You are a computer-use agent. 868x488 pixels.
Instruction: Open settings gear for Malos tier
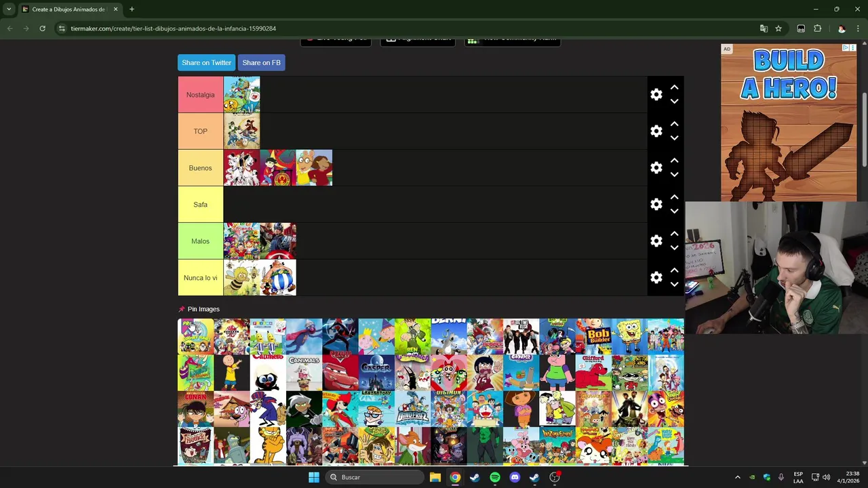(x=656, y=241)
